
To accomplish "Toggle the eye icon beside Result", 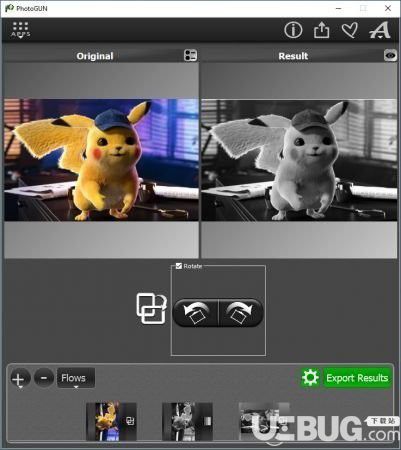I will pos(390,55).
